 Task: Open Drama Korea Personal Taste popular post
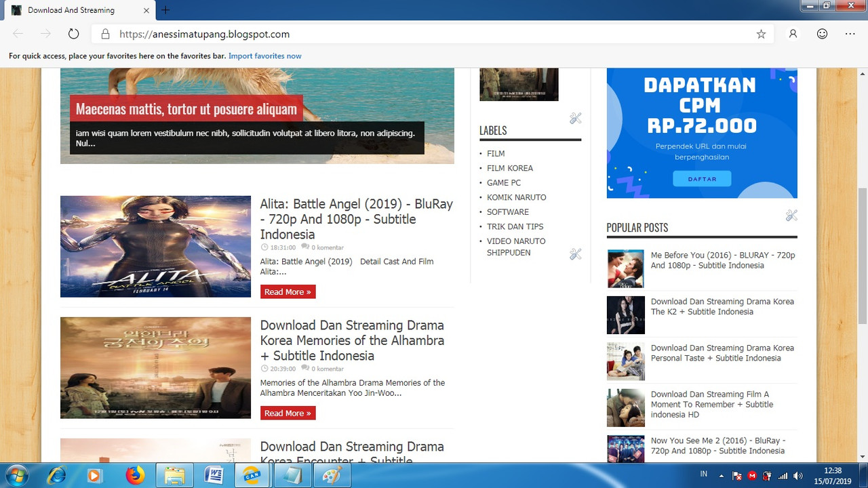722,352
